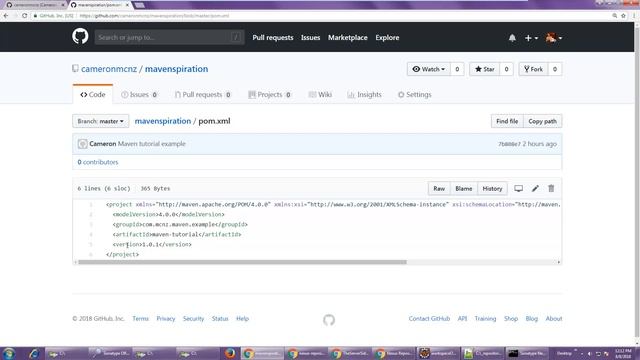This screenshot has height=360, width=640.
Task: Click the footer GitHub logo
Action: pyautogui.click(x=329, y=320)
